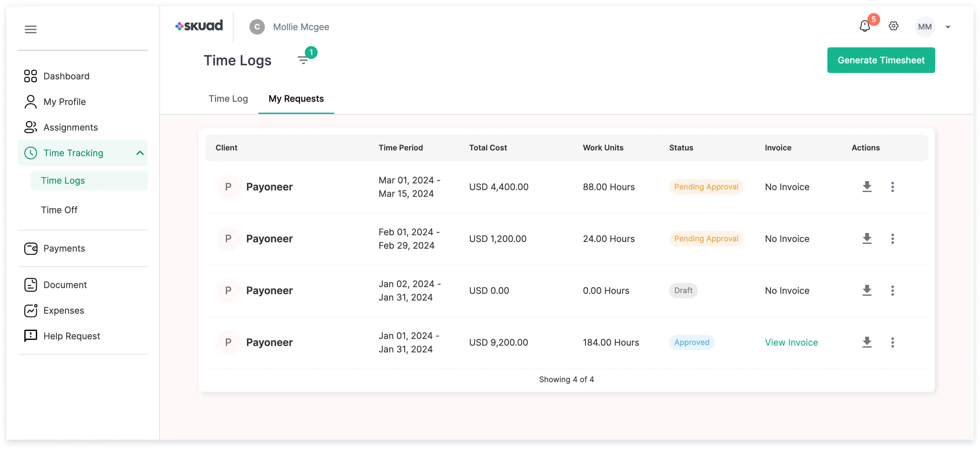Go to Dashboard in sidebar
980x450 pixels.
(66, 76)
